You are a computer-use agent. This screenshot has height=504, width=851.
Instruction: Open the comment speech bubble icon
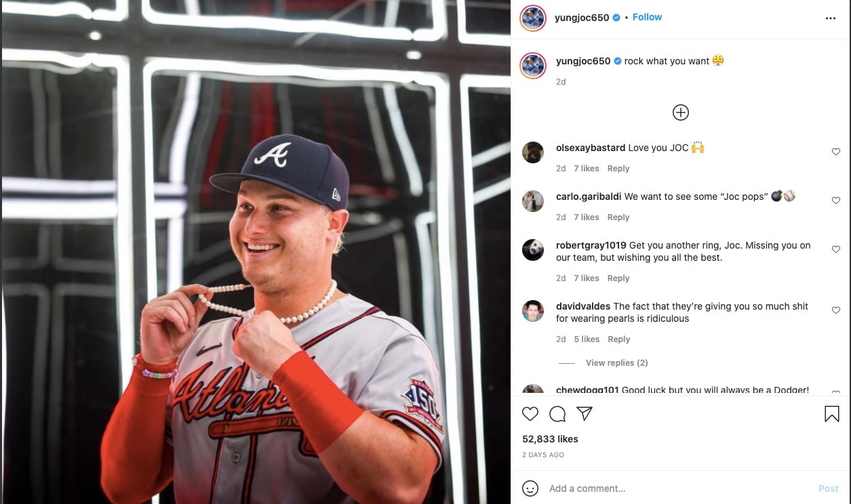[557, 414]
